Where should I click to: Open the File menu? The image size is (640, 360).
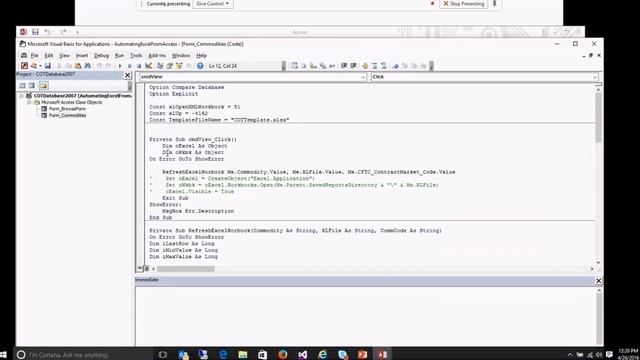(34, 56)
